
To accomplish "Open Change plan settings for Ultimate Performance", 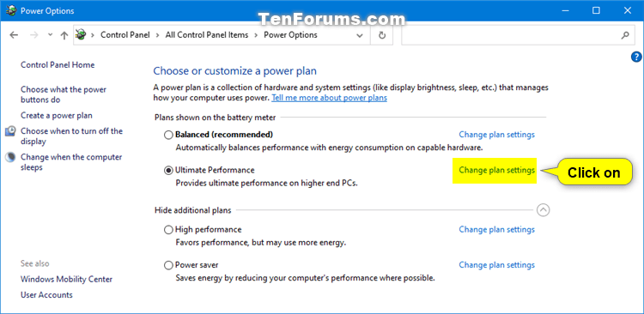I will tap(496, 171).
